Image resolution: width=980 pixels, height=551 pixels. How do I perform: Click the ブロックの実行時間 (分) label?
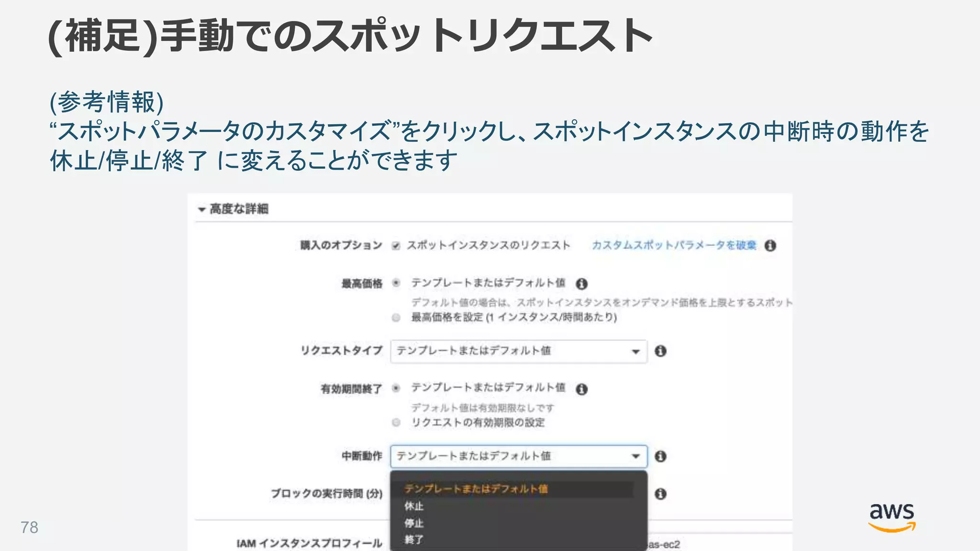327,494
